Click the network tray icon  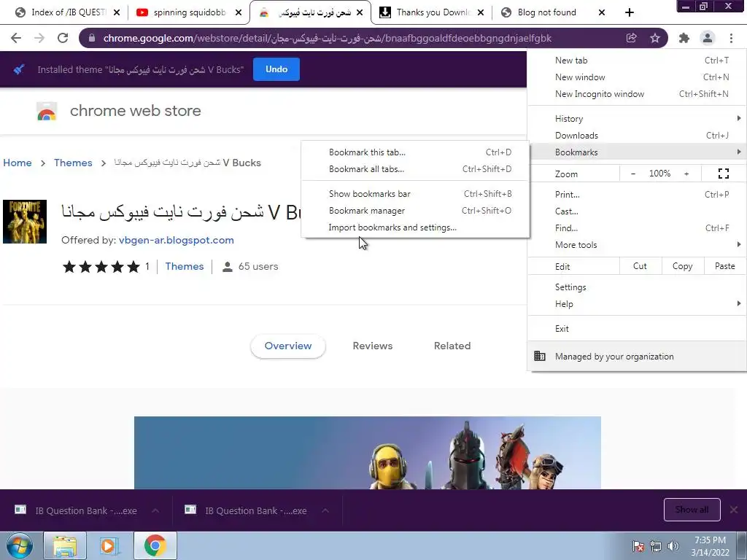tap(656, 546)
